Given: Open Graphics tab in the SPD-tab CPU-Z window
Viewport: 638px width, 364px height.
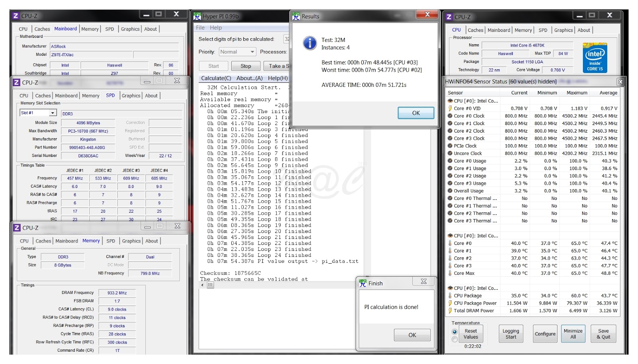Looking at the screenshot, I should [131, 96].
